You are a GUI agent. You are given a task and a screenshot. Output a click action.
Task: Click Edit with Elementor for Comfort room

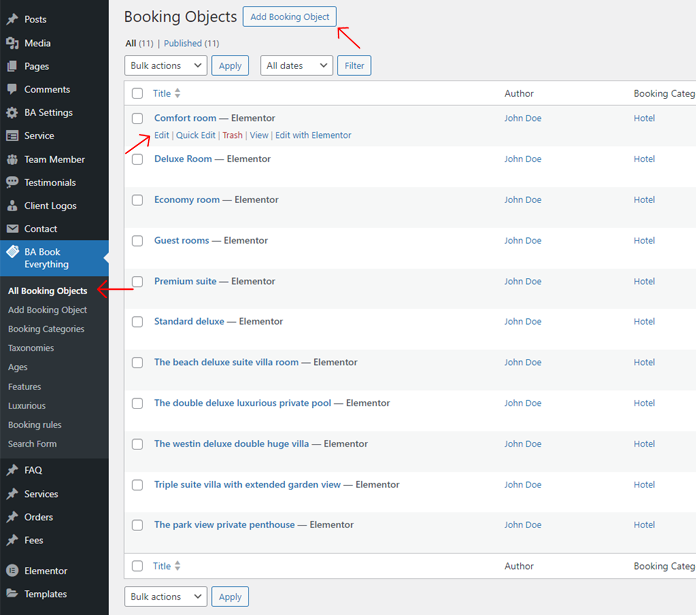point(313,135)
